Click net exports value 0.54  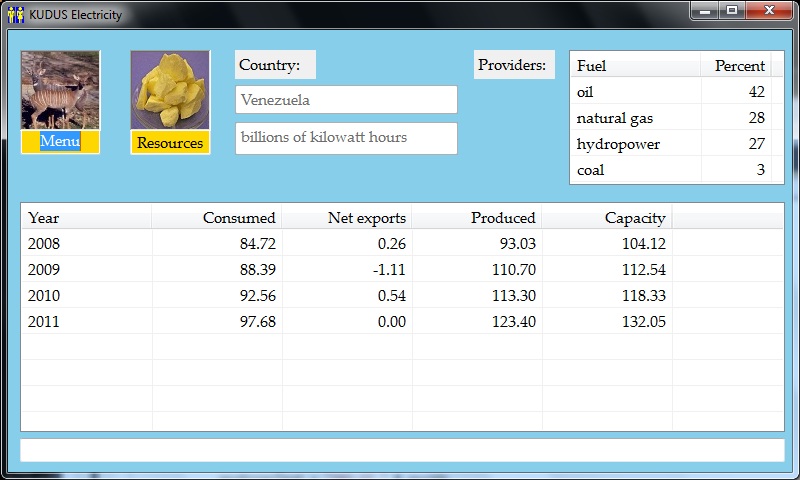point(392,296)
